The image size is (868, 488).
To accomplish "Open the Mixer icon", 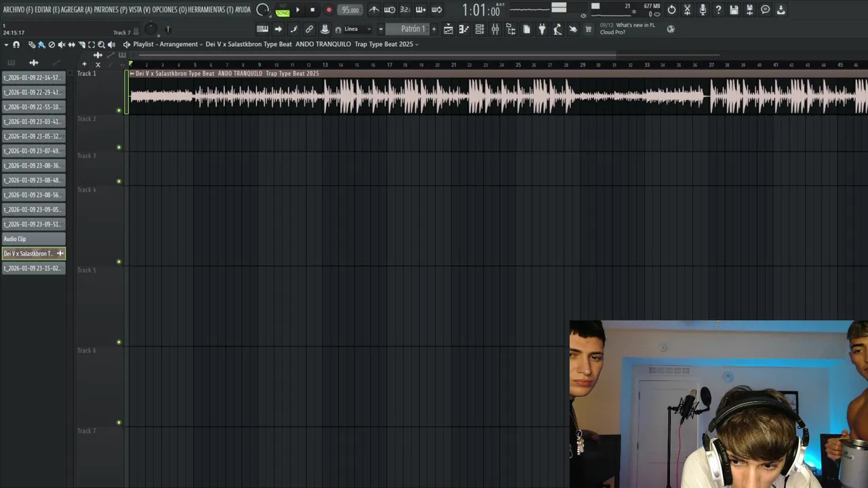I will pyautogui.click(x=495, y=29).
